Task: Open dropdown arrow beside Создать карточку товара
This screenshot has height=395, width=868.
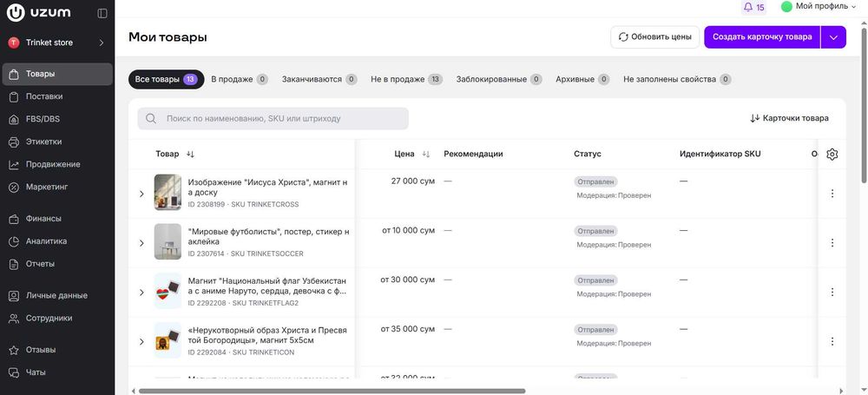Action: pos(833,36)
